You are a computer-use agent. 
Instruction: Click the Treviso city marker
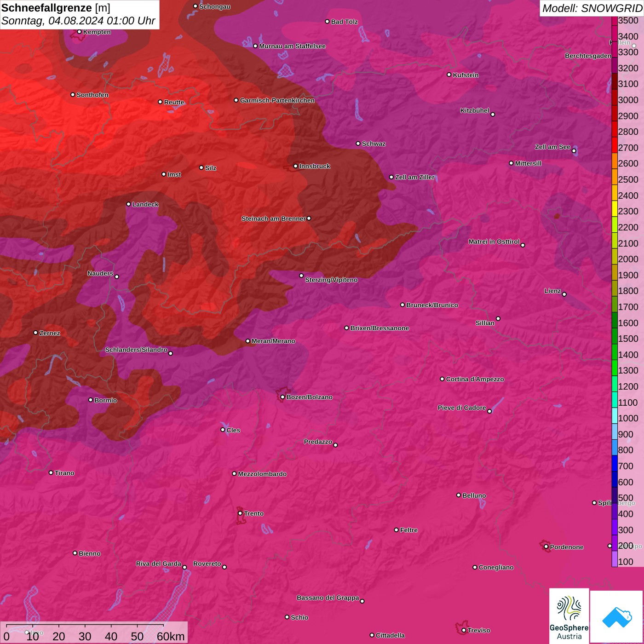464,630
